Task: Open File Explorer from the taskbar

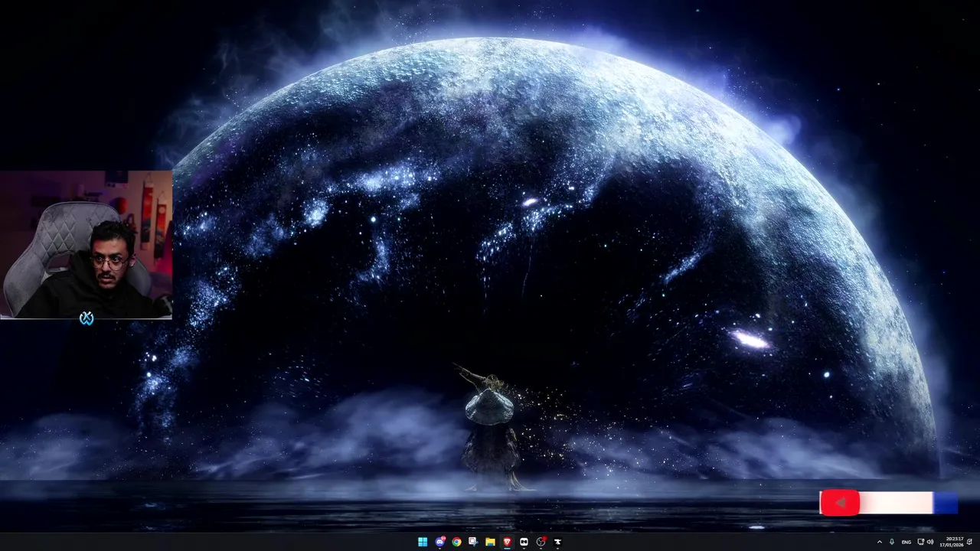Action: point(490,542)
